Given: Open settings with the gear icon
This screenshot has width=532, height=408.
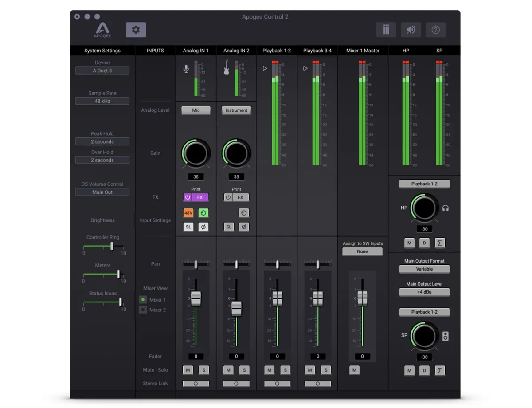Looking at the screenshot, I should coord(136,30).
